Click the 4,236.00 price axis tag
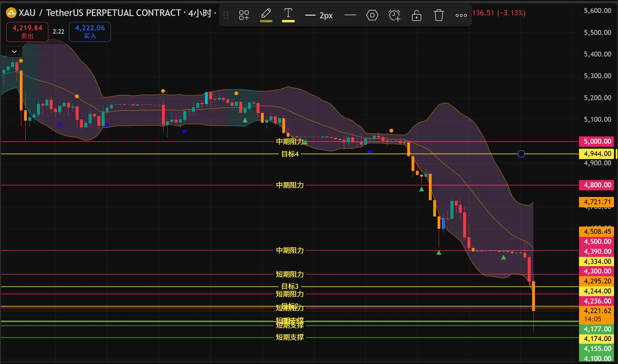Image resolution: width=618 pixels, height=364 pixels. tap(596, 301)
